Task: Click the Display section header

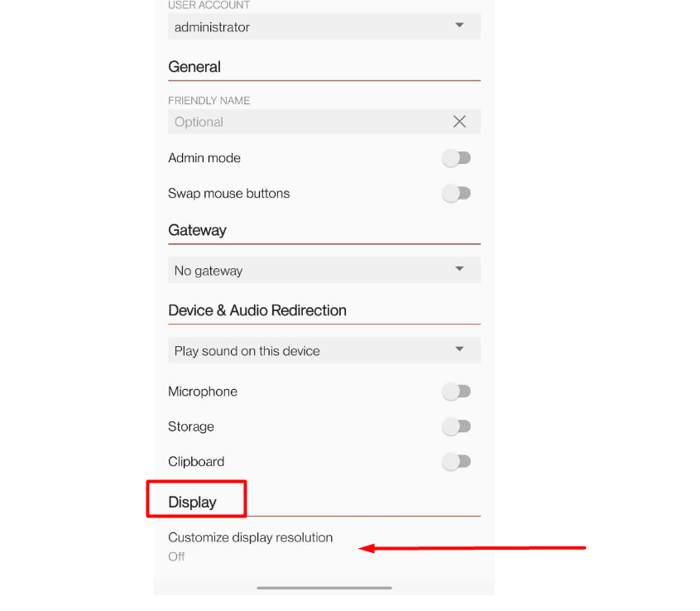Action: (x=194, y=500)
